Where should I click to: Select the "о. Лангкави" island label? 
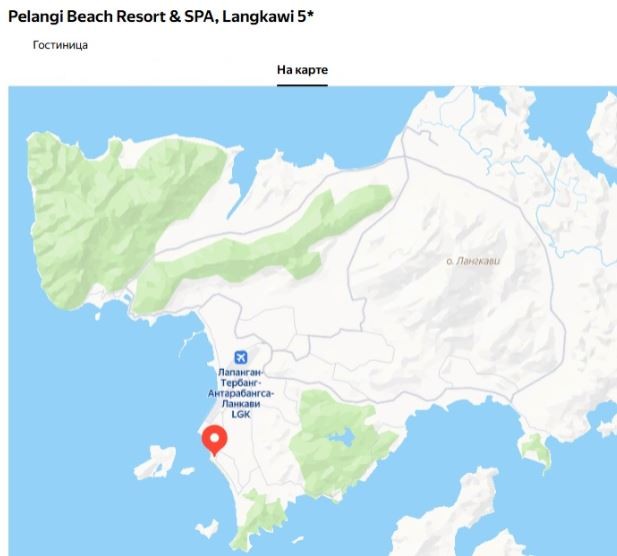(x=473, y=260)
